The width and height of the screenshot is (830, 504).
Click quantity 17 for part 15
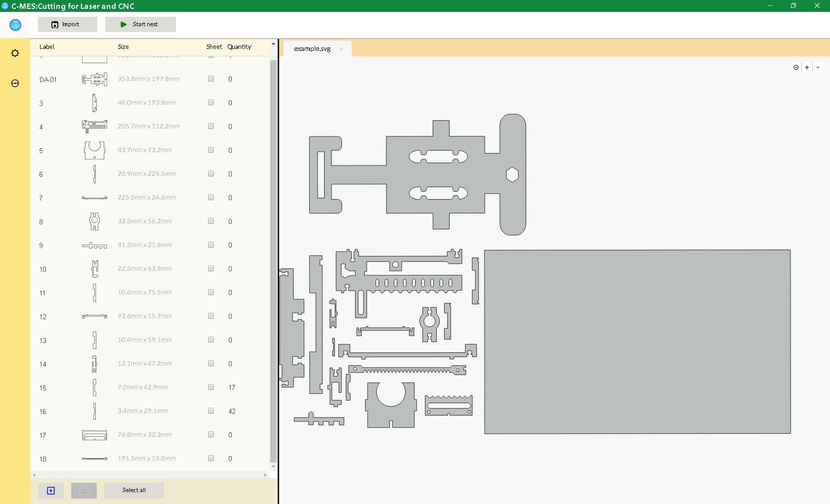(232, 387)
